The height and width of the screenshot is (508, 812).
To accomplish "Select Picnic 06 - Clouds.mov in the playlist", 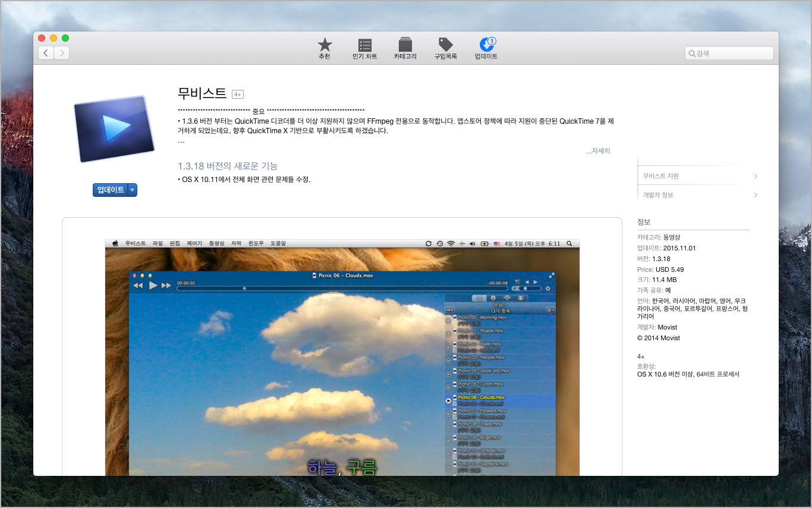I will click(481, 397).
